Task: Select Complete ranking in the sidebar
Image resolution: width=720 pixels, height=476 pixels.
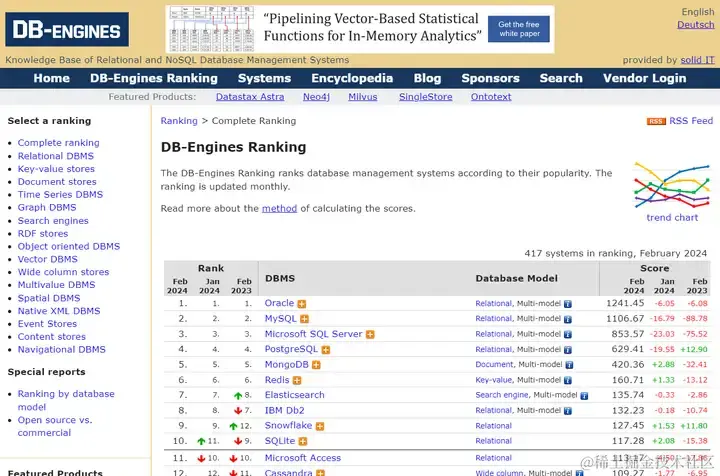Action: coord(58,143)
